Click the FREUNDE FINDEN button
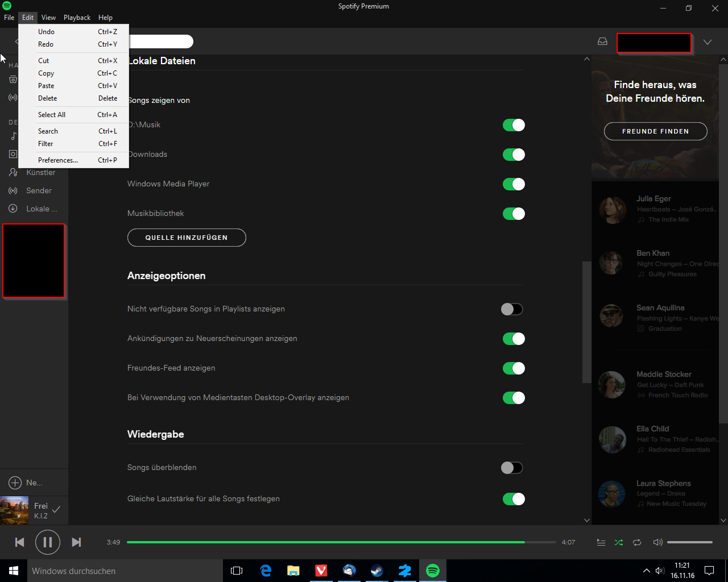Screen dimensions: 728x582 point(656,131)
